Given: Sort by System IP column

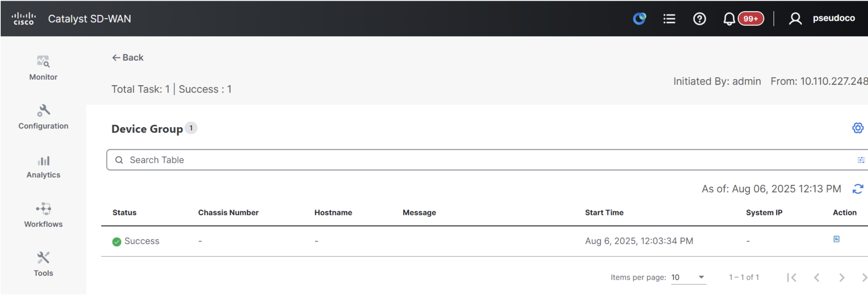Looking at the screenshot, I should click(x=764, y=212).
